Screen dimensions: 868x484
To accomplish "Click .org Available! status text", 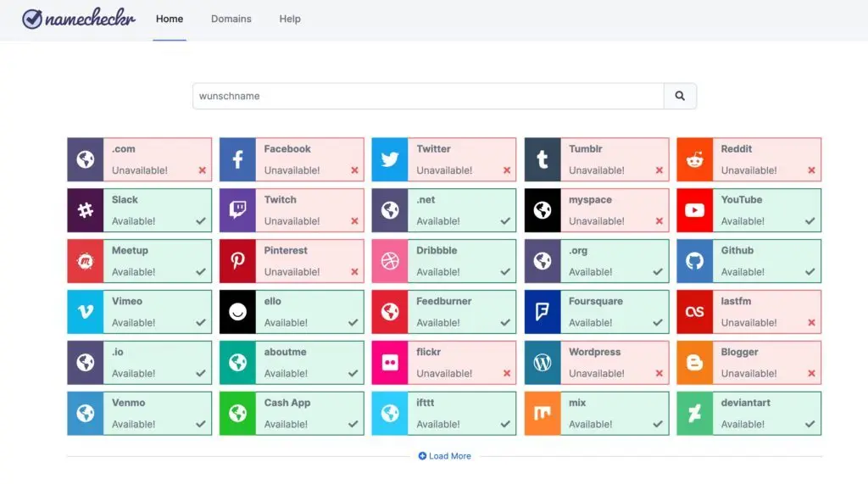I will 590,272.
